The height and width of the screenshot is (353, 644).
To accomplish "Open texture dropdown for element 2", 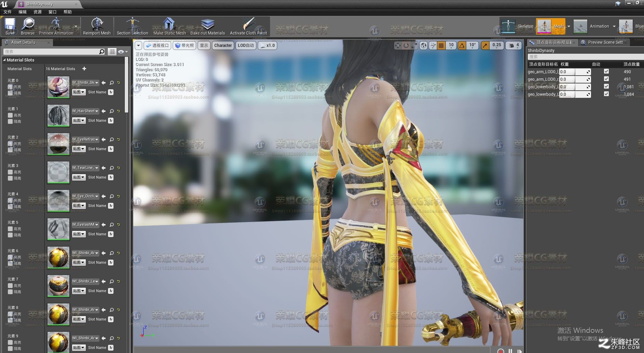I will tap(79, 149).
